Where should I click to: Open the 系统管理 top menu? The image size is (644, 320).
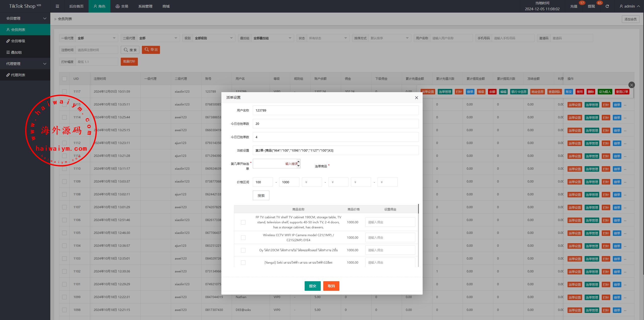(145, 6)
